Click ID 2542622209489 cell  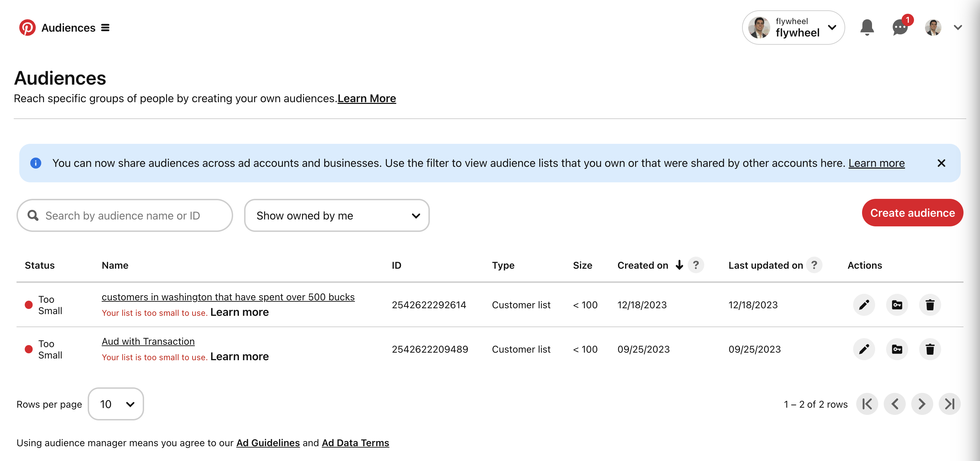(430, 350)
